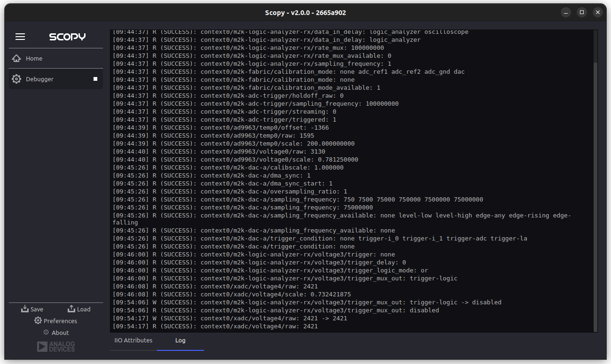611x364 pixels.
Task: Click the Scopy logo
Action: (x=67, y=37)
